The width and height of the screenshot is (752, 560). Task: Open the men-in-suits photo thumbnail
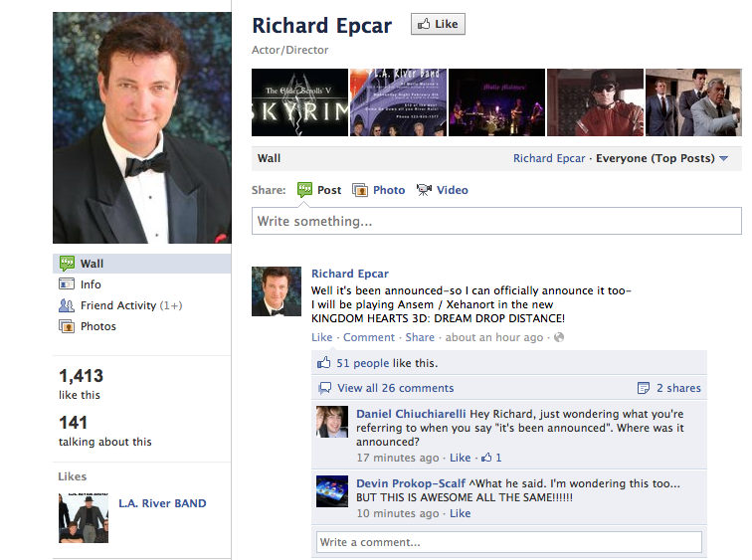tap(693, 102)
